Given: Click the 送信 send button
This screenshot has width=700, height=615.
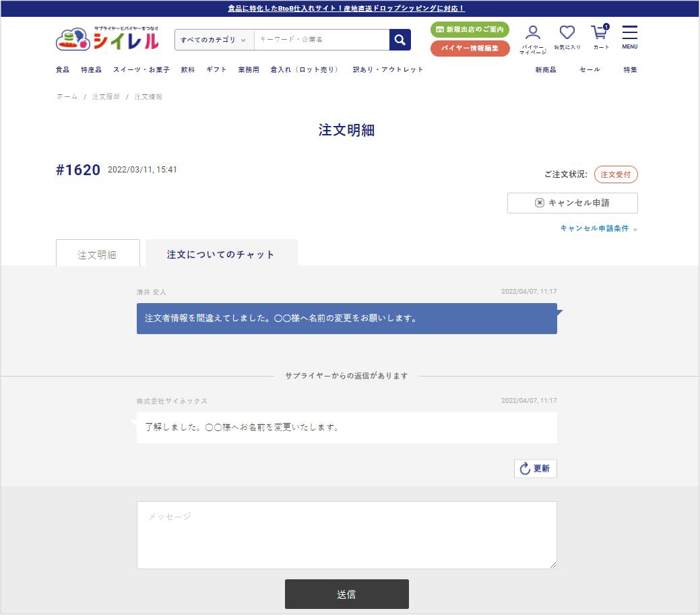Looking at the screenshot, I should pyautogui.click(x=346, y=594).
